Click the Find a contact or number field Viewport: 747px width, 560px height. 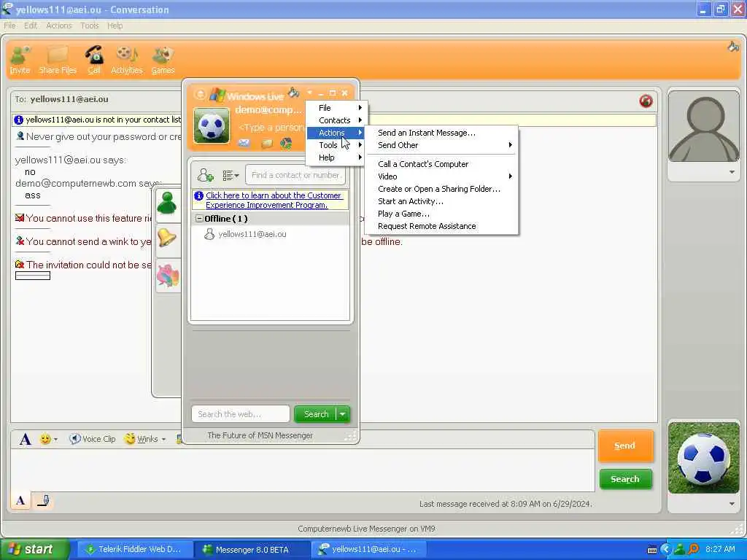point(295,175)
